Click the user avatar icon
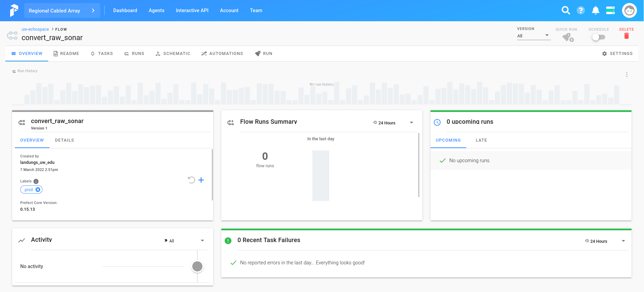 pyautogui.click(x=629, y=10)
